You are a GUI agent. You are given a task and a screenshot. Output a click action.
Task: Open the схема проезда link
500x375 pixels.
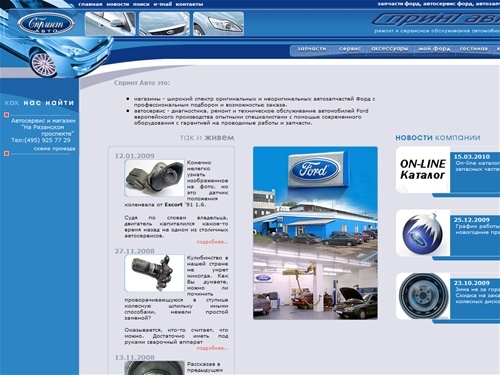coord(54,149)
